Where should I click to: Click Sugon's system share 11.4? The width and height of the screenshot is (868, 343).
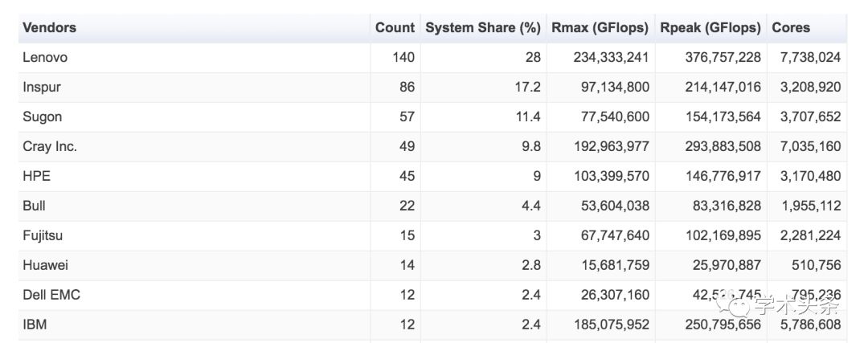527,116
